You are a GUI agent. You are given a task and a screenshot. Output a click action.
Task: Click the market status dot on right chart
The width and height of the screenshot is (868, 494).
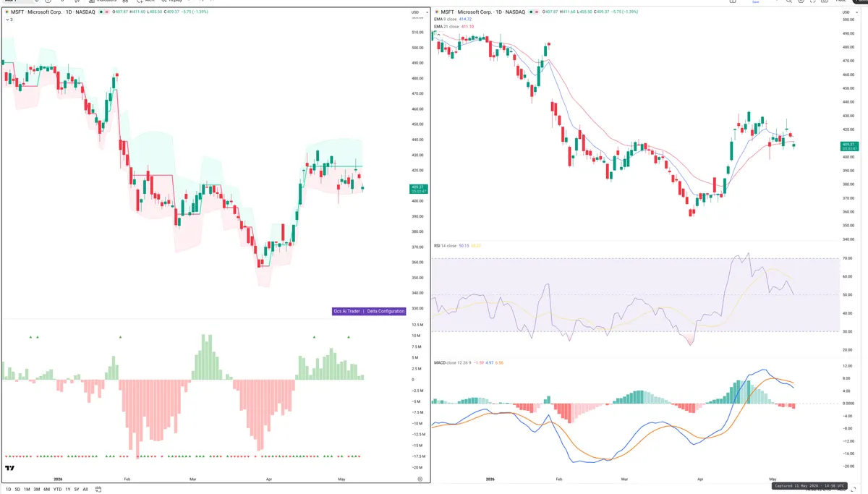point(532,12)
